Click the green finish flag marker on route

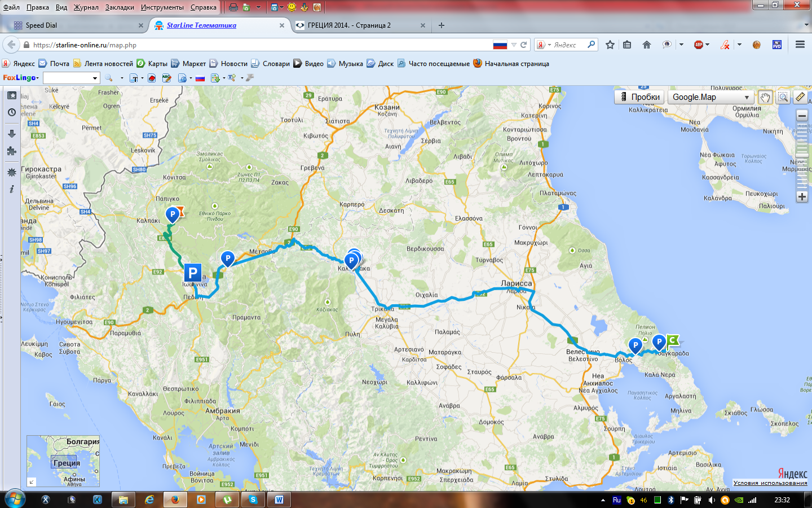[673, 340]
